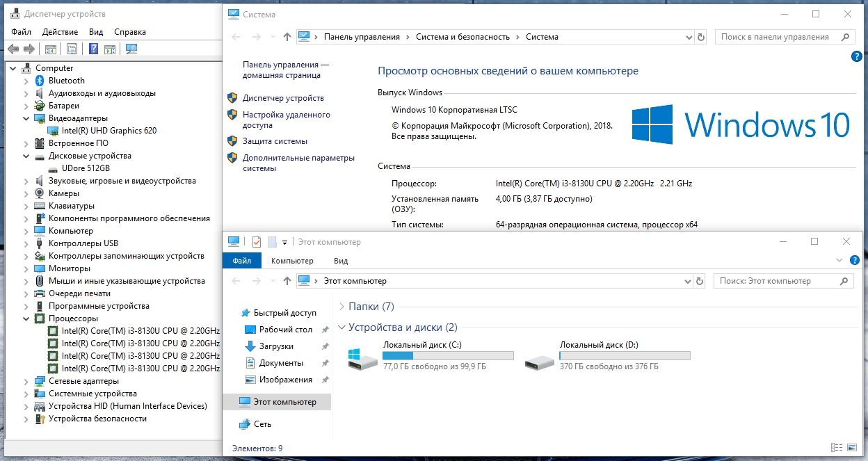Viewport: 868px width, 461px height.
Task: Click refresh button in Explorer address bar
Action: 700,281
